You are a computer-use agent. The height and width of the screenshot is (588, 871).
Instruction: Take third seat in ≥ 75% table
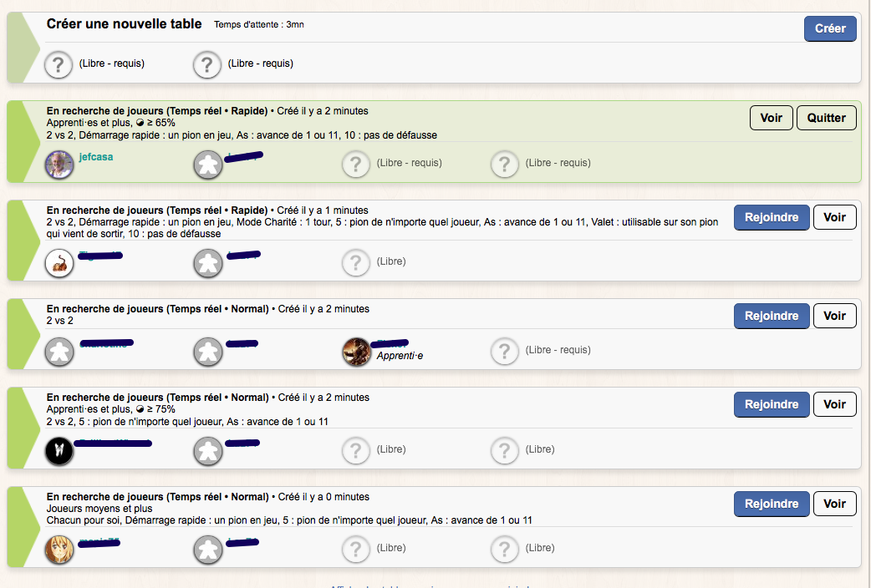pos(356,450)
